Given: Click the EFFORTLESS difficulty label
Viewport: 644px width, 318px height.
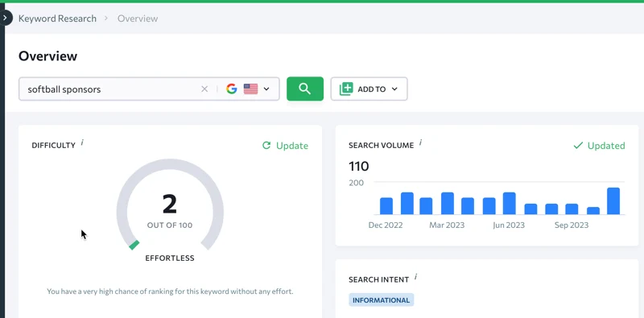Looking at the screenshot, I should [x=170, y=258].
